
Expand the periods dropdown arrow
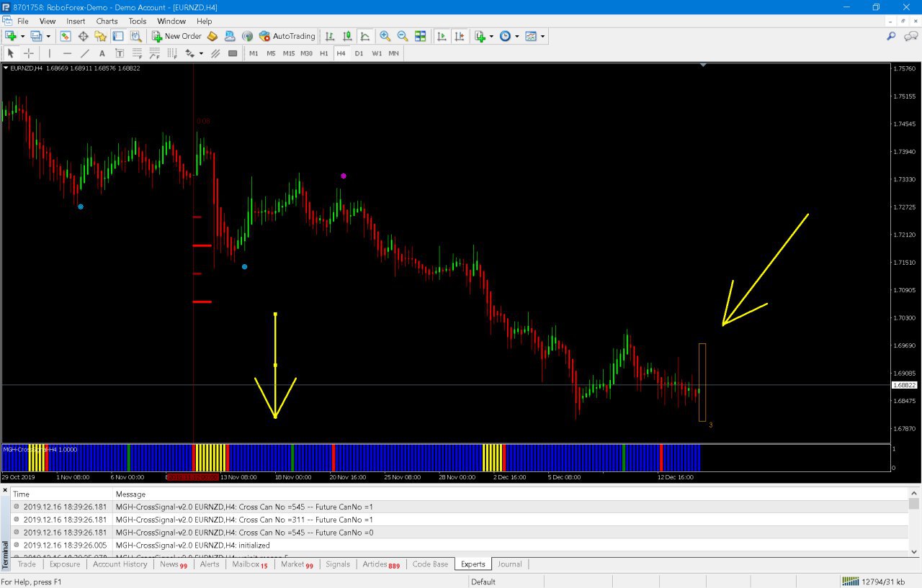516,36
